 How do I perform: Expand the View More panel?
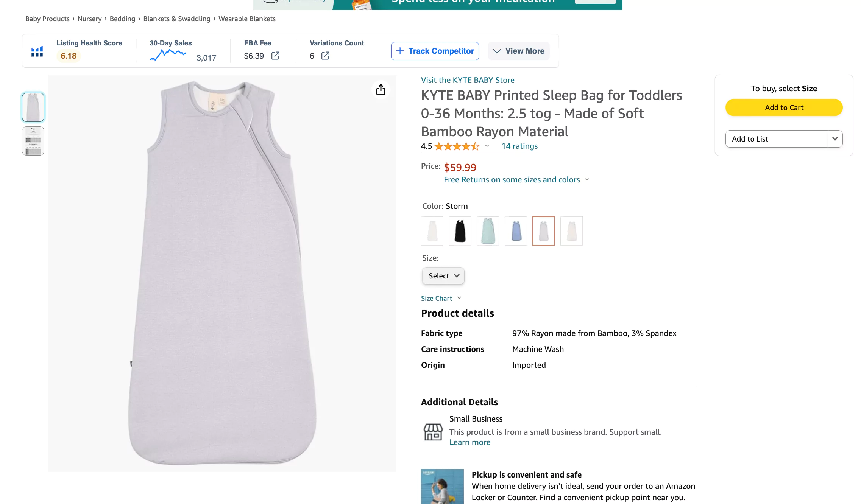pos(519,51)
